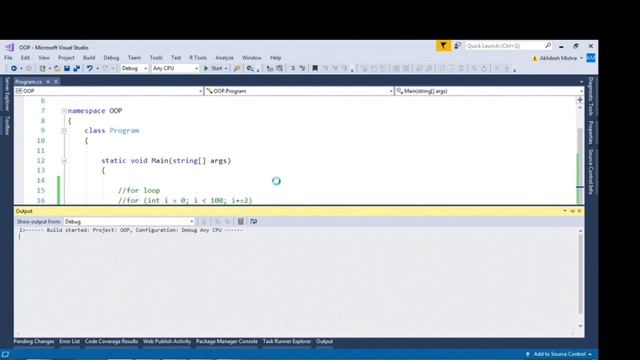640x360 pixels.
Task: Close the Program.cs tab
Action: pos(56,82)
